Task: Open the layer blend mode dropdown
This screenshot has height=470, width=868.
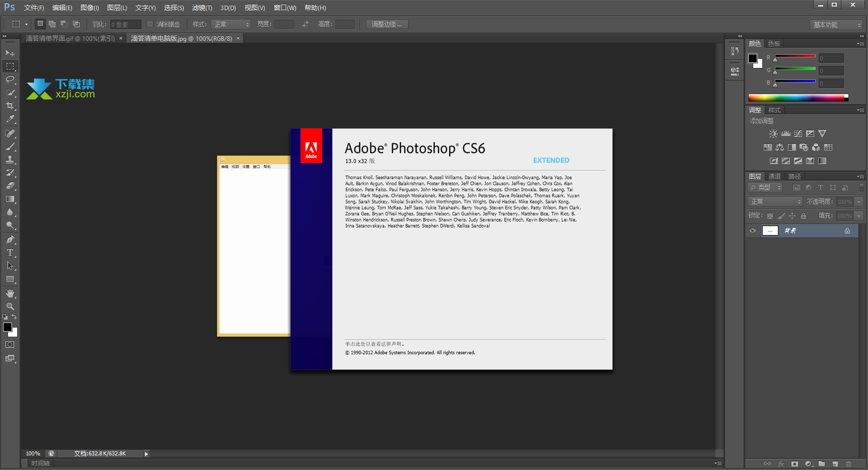Action: 775,201
